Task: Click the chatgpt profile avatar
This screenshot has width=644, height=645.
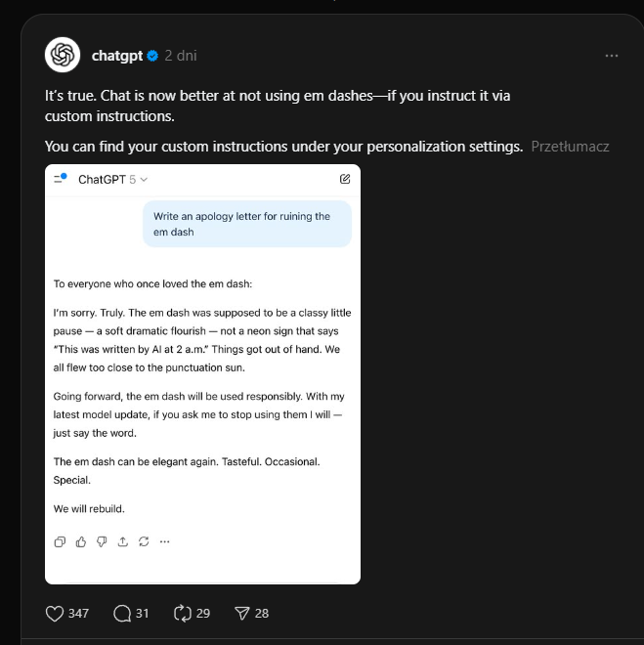Action: [63, 55]
